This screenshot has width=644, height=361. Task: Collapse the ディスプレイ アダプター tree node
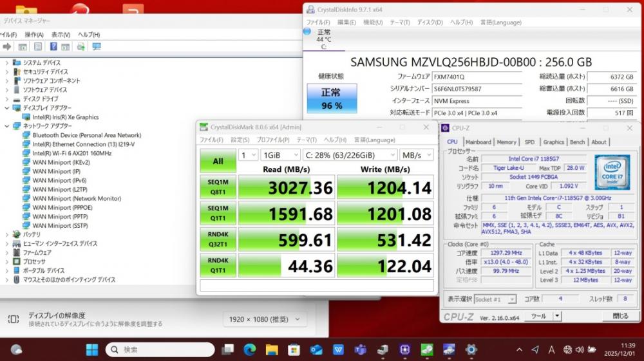pyautogui.click(x=7, y=108)
